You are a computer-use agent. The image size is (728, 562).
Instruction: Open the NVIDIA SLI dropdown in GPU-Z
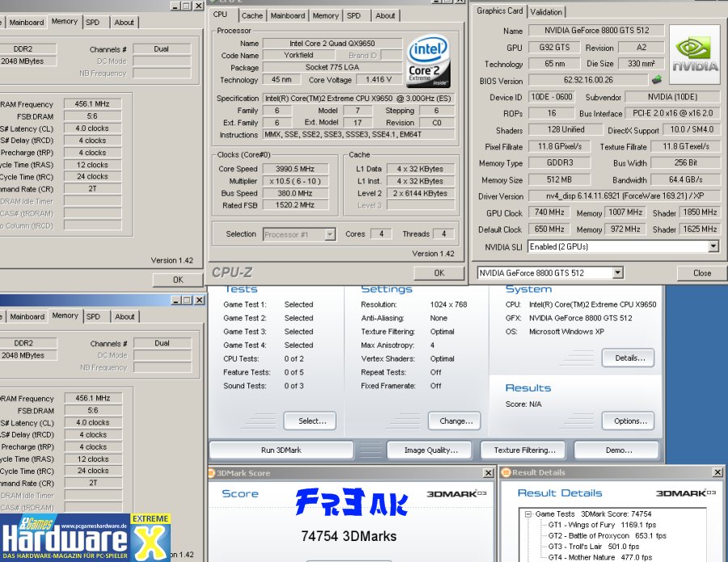coord(713,247)
